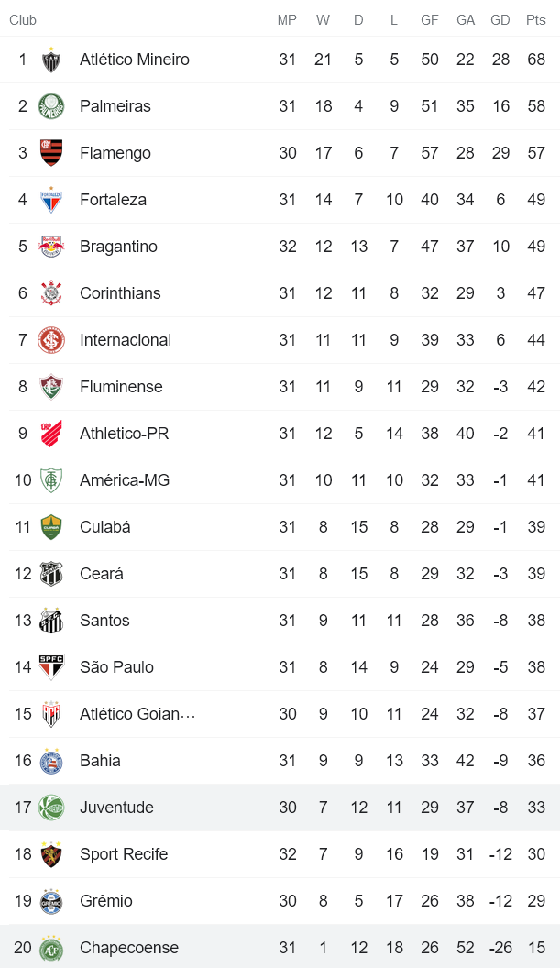Click the São Paulo SPFC crest
This screenshot has height=968, width=560.
(x=51, y=667)
